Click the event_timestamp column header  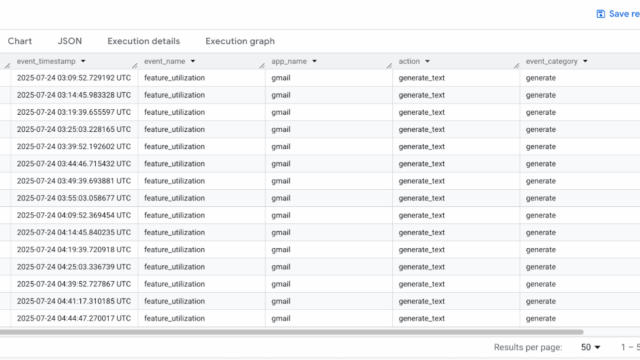pos(46,61)
